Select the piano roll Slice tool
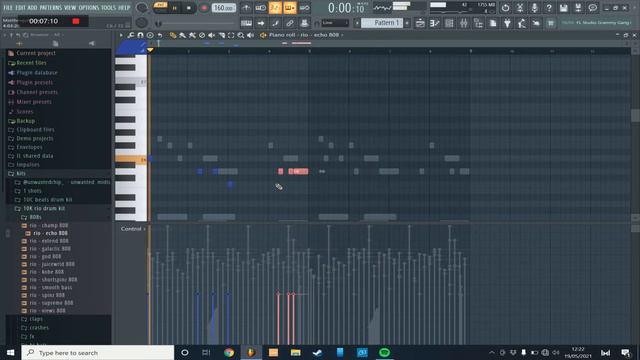 point(221,36)
